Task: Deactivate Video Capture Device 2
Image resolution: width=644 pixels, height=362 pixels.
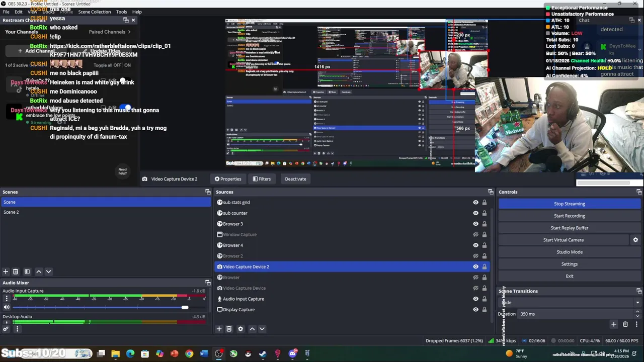Action: pyautogui.click(x=295, y=179)
